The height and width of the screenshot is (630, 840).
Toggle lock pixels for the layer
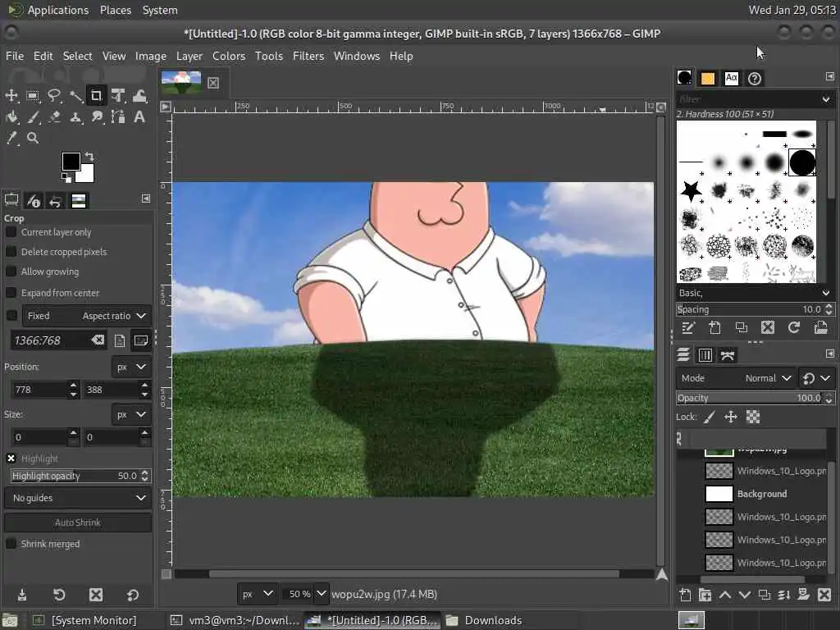pyautogui.click(x=710, y=418)
